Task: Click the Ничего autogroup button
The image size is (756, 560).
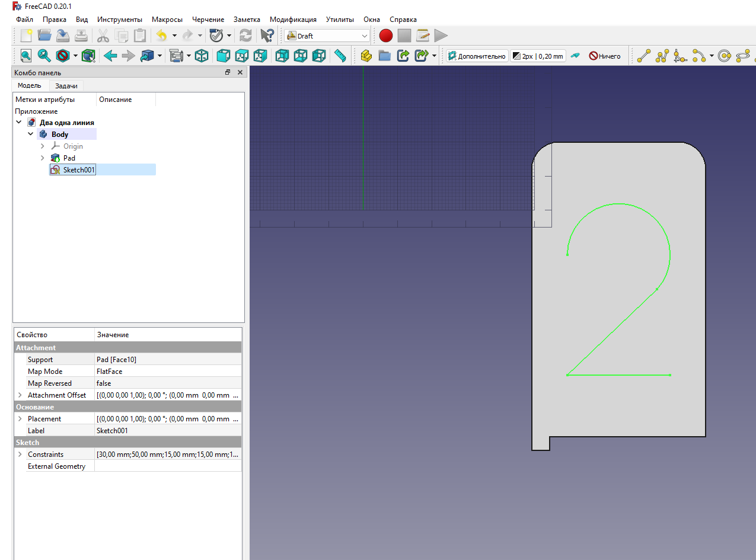Action: tap(605, 56)
